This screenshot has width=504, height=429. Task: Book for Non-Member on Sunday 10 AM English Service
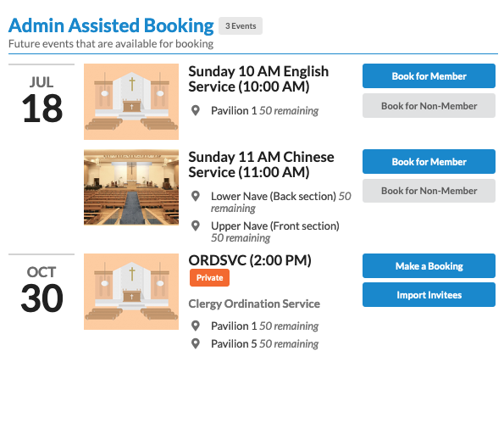coord(429,106)
